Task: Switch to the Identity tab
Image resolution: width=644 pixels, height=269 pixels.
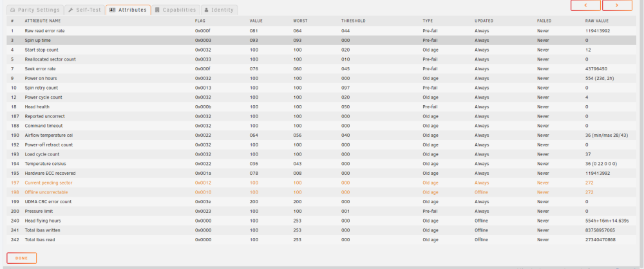Action: 219,10
